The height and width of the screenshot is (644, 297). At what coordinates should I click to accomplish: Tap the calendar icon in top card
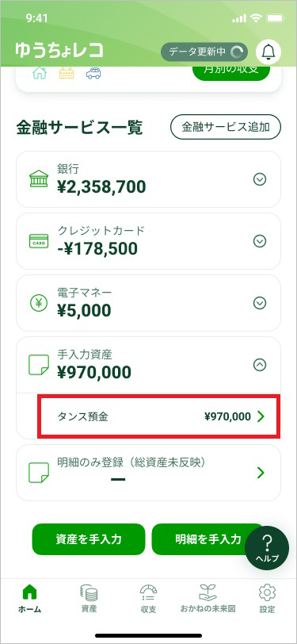point(67,74)
